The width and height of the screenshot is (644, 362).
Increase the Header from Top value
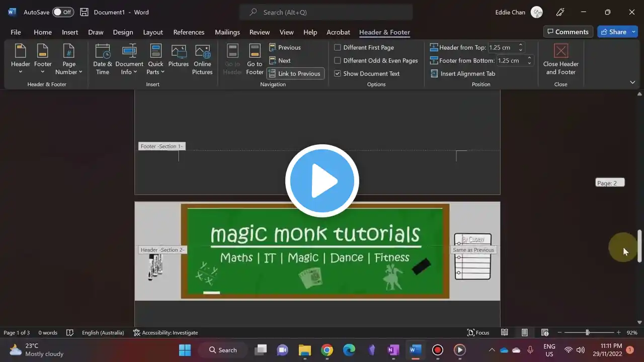(521, 45)
